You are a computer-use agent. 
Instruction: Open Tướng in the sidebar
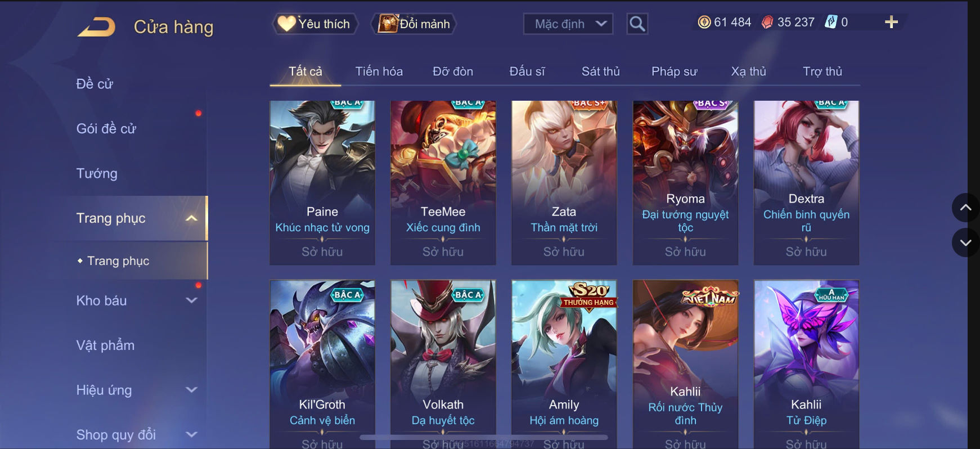pos(97,173)
